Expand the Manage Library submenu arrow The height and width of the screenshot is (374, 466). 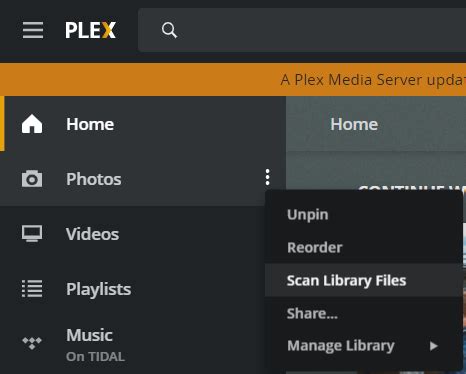click(x=433, y=346)
